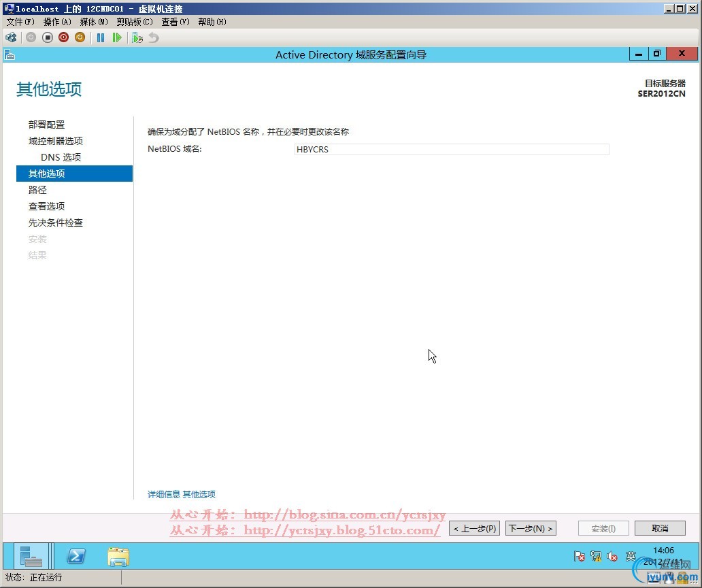Image resolution: width=702 pixels, height=588 pixels.
Task: Click the 14:06 tray clock
Action: point(663,551)
